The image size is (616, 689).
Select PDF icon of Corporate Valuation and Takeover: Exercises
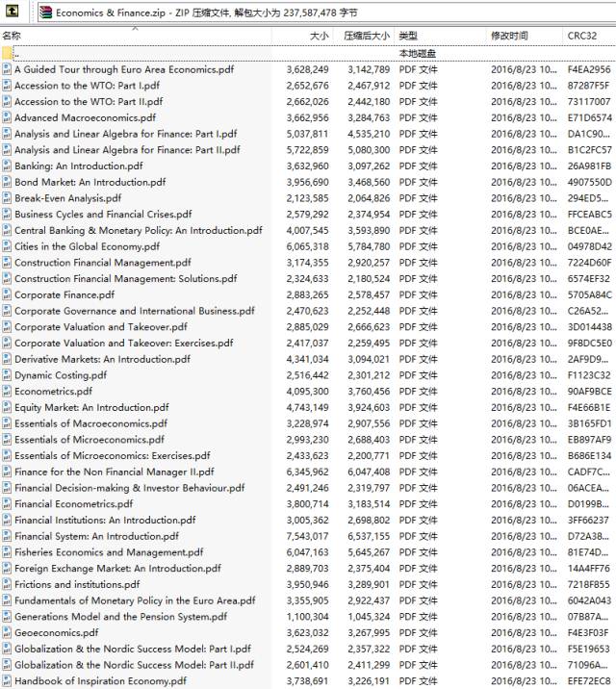pos(7,343)
